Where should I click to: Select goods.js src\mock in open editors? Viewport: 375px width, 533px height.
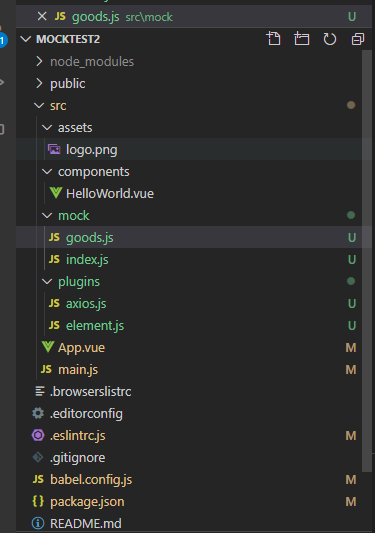194,16
